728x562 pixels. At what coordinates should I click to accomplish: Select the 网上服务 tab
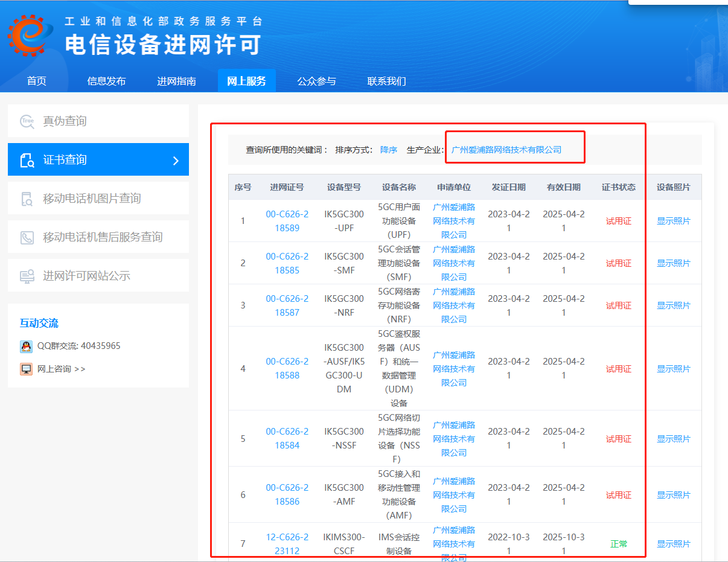246,81
